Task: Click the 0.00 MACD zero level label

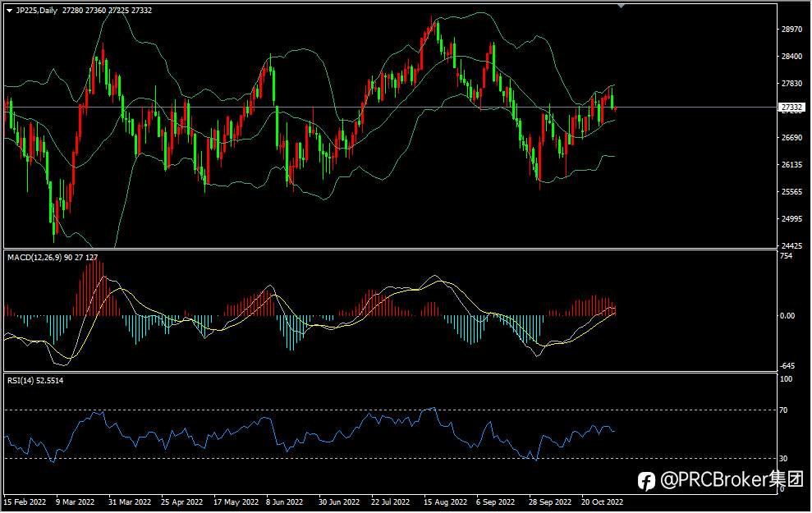Action: 787,316
